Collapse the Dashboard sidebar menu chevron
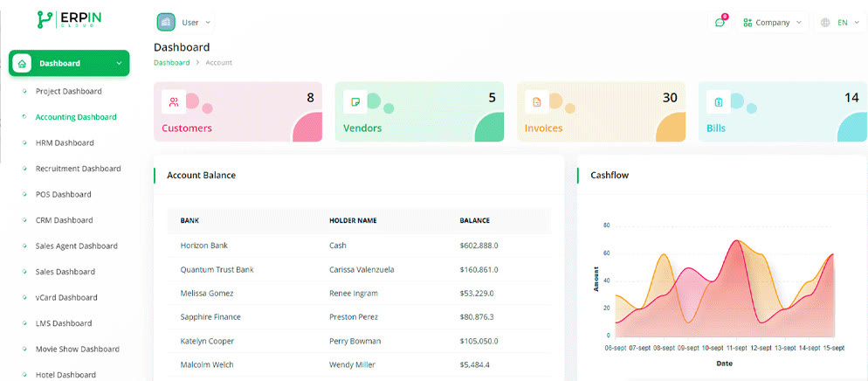 click(x=119, y=64)
